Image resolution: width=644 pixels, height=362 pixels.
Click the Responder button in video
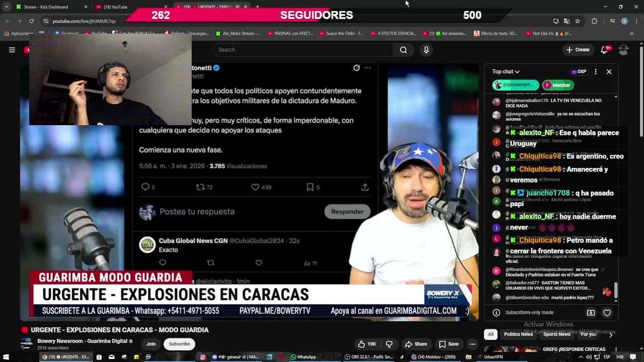tap(347, 212)
